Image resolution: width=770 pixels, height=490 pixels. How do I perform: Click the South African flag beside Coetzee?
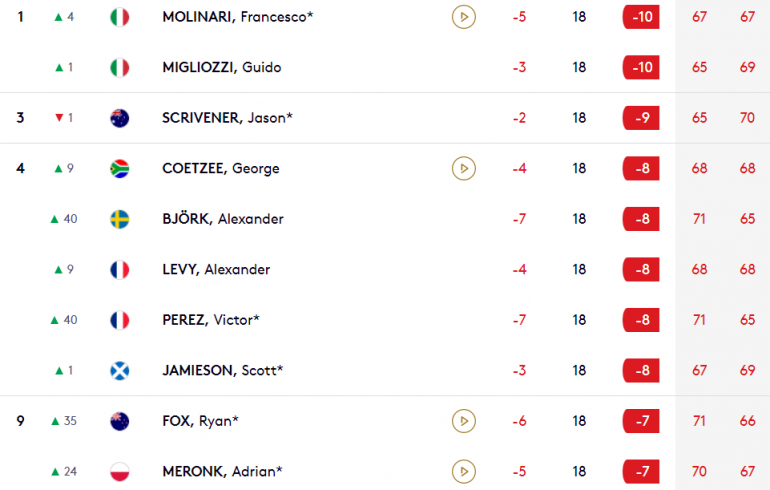pyautogui.click(x=119, y=168)
